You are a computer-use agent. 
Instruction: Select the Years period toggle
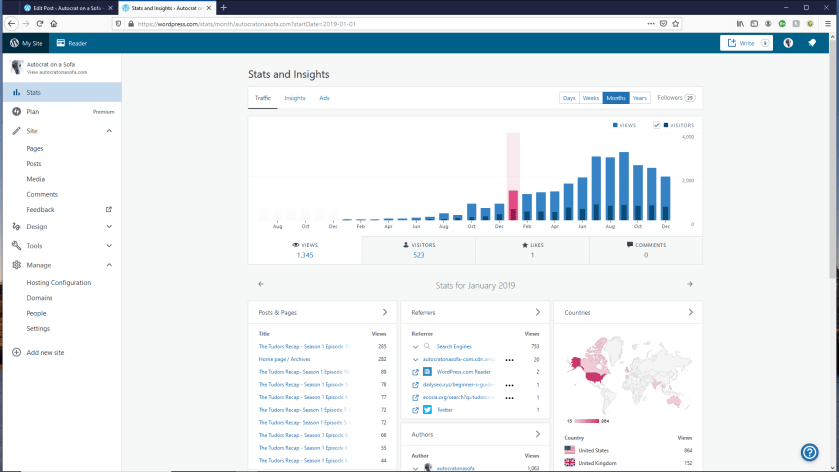pyautogui.click(x=640, y=98)
